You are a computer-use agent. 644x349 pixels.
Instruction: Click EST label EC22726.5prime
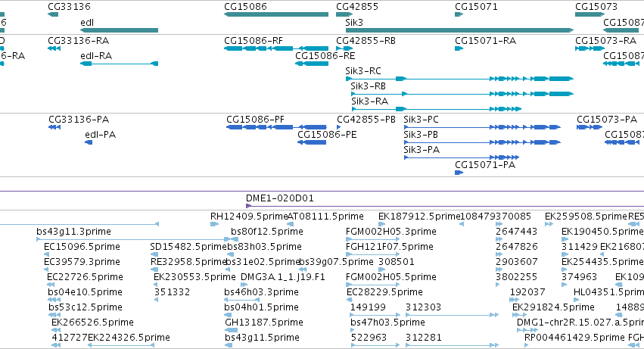(x=85, y=278)
